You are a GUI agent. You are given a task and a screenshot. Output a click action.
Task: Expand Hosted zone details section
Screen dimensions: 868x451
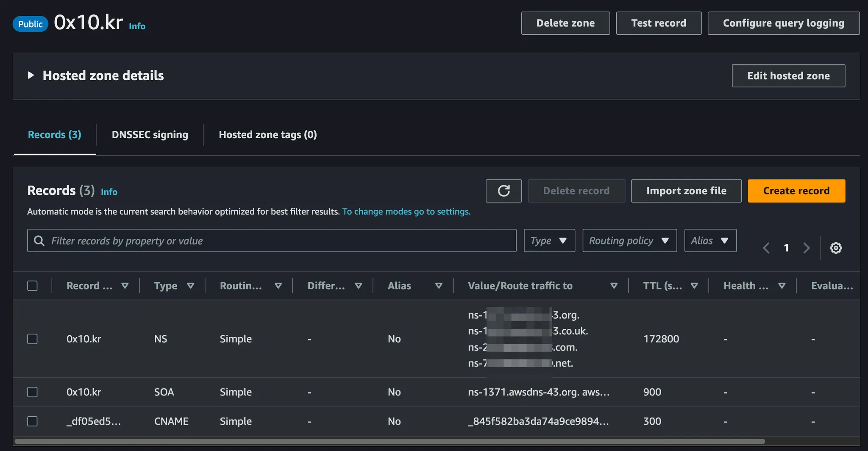(x=31, y=76)
